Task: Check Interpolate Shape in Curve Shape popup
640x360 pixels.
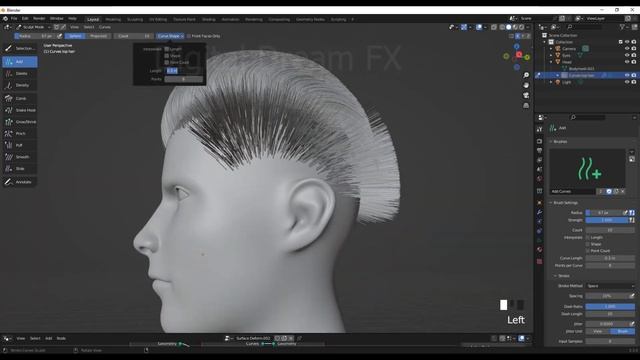Action: point(167,56)
